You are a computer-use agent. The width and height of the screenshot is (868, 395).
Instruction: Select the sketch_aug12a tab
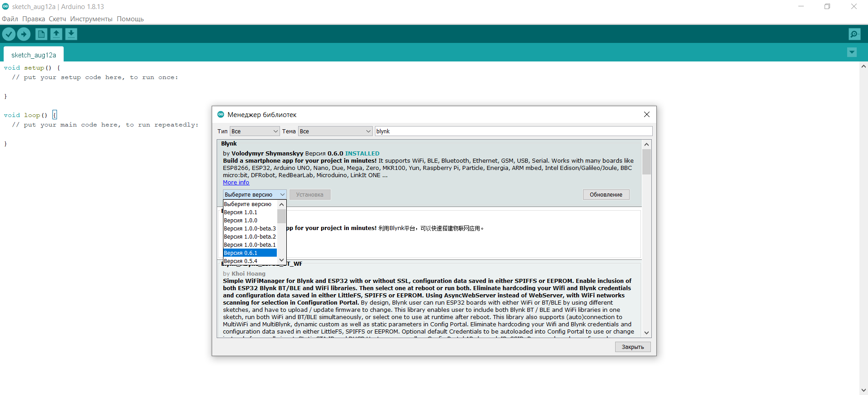click(x=33, y=55)
